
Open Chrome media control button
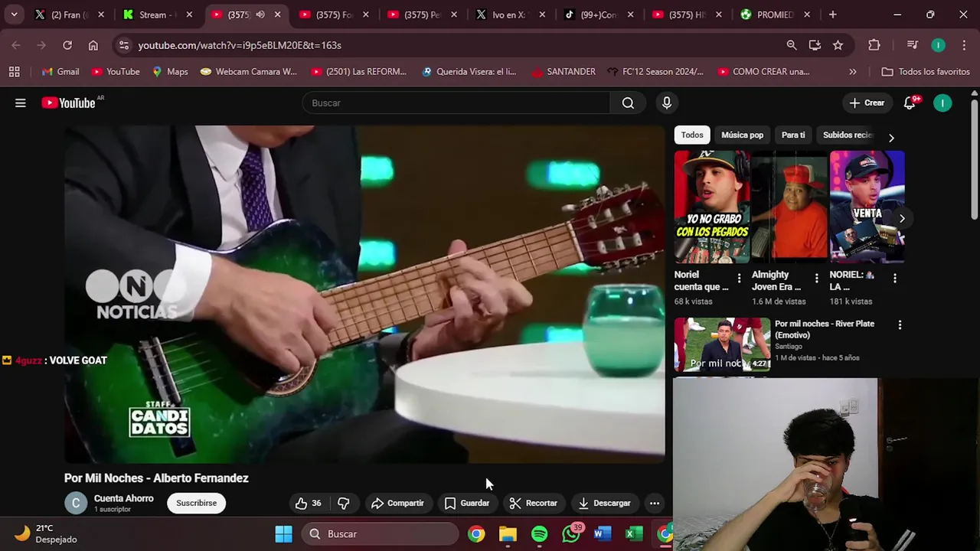tap(912, 45)
